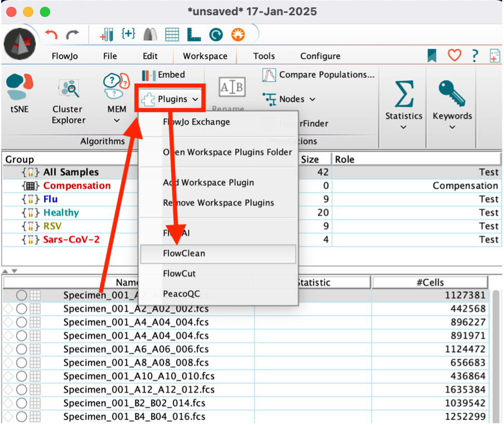Image resolution: width=504 pixels, height=425 pixels.
Task: Click the red heart favorites icon
Action: (x=454, y=55)
